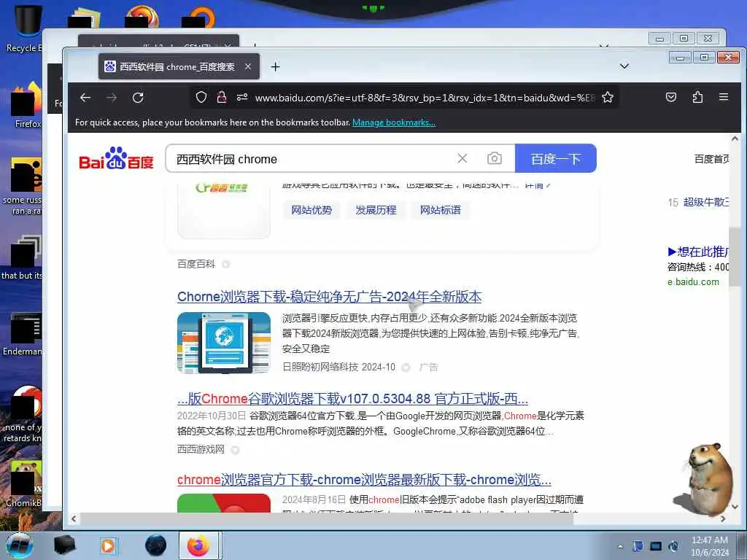Screen dimensions: 747x560
Task: Bookmark this page with the star icon
Action: 608,98
